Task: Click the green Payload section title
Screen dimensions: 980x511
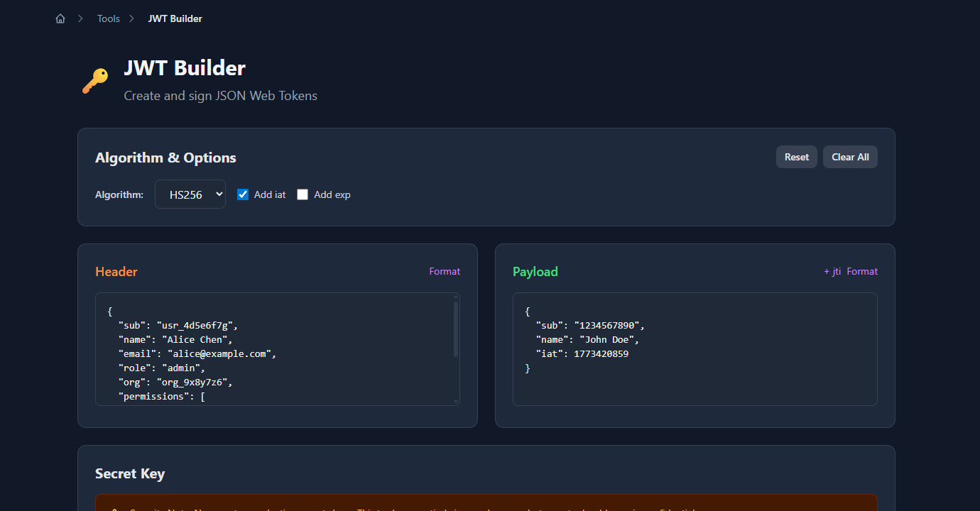Action: click(535, 272)
